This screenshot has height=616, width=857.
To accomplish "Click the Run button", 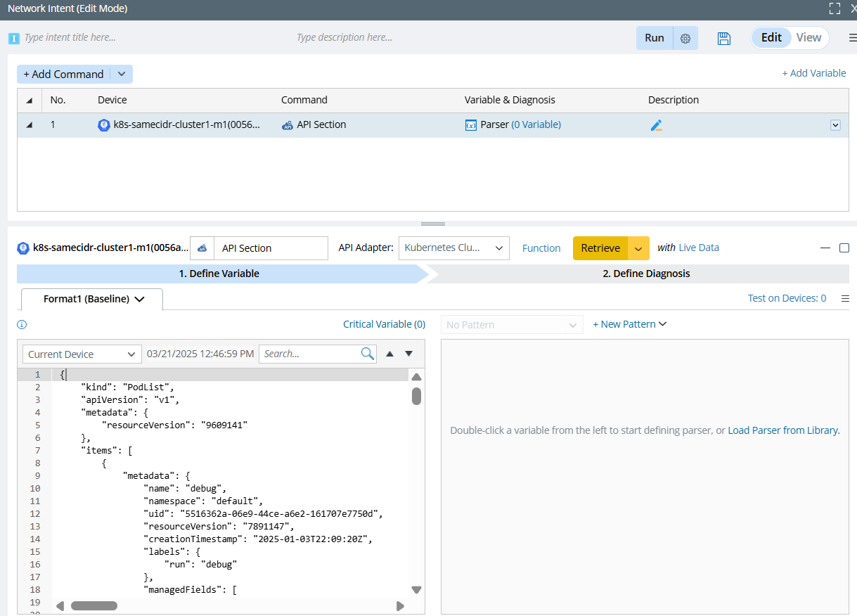I will [x=654, y=38].
